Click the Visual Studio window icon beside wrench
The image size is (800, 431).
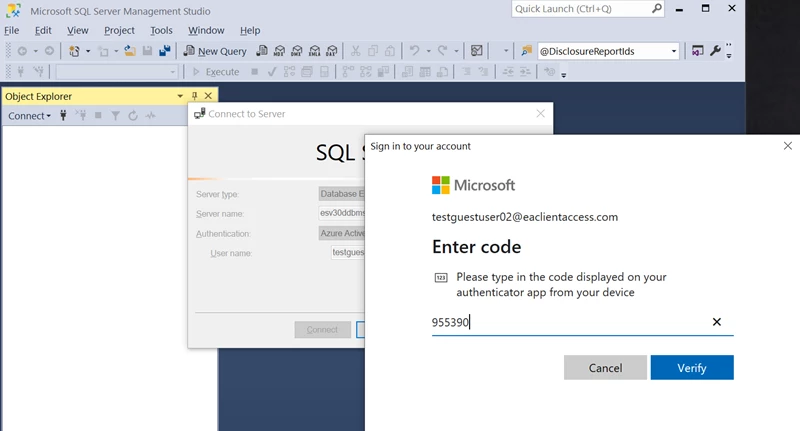(x=697, y=50)
